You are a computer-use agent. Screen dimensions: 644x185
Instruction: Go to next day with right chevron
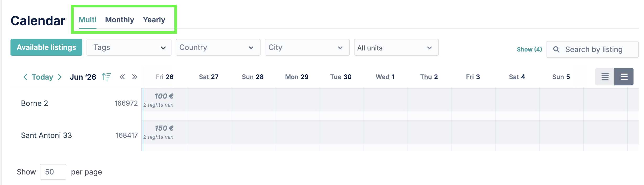[60, 77]
